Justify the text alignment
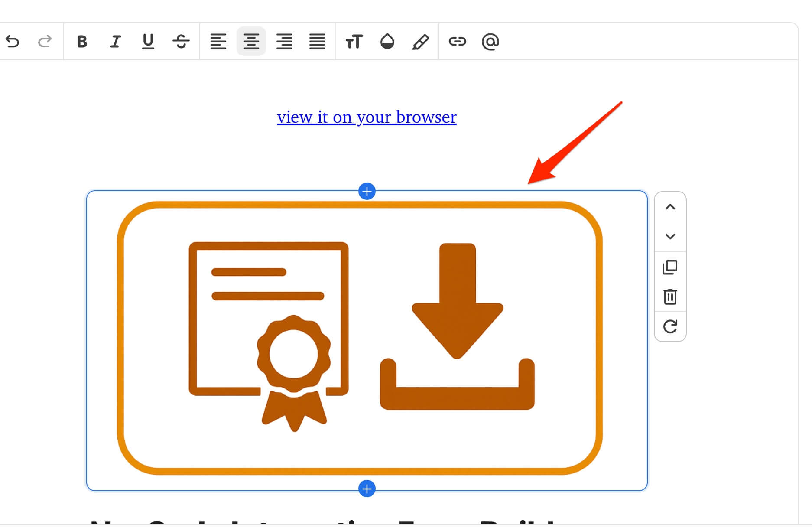The image size is (812, 528). [317, 42]
